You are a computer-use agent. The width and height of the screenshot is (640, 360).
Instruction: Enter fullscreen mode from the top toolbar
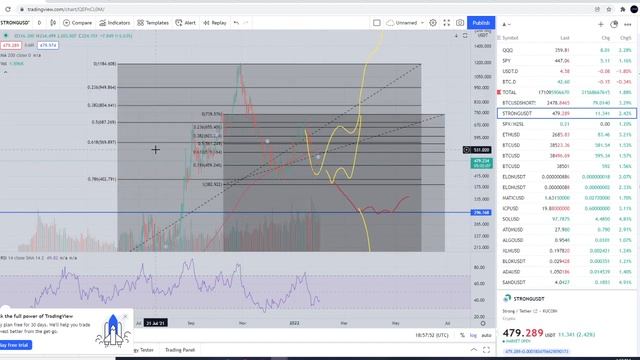(447, 23)
